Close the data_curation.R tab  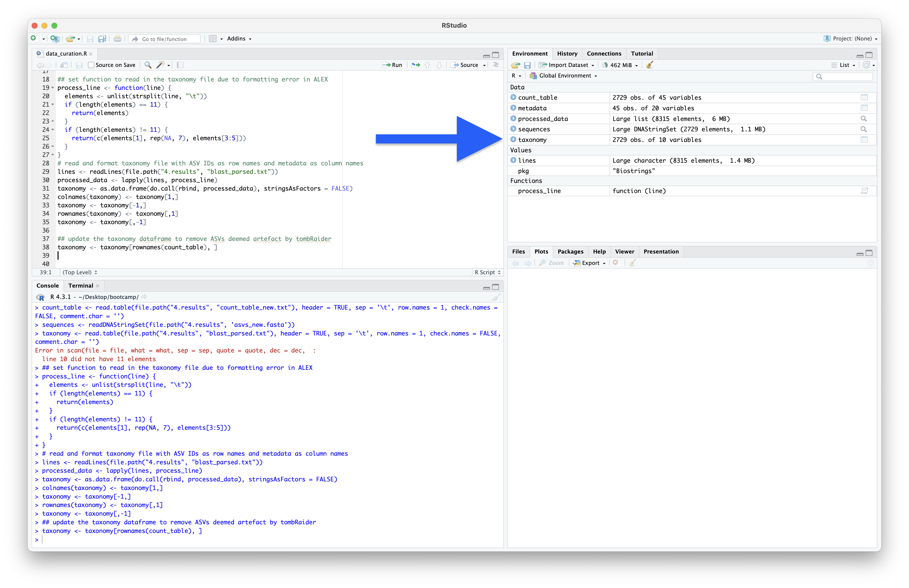91,54
